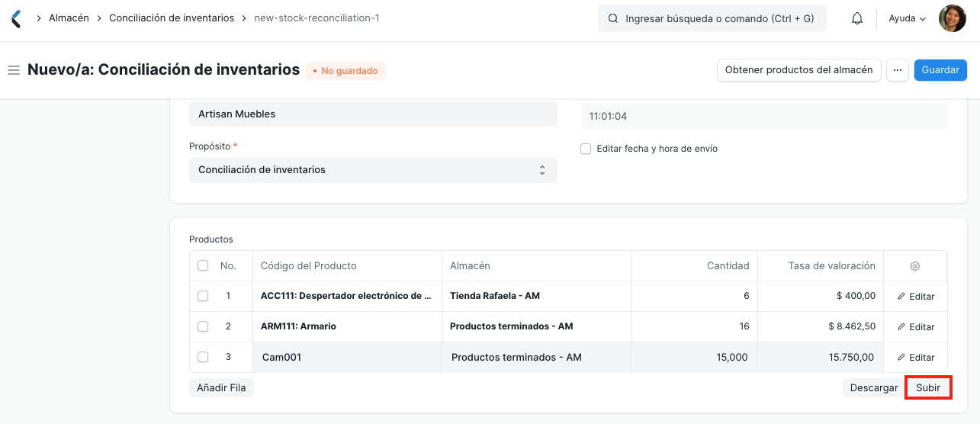Click quantity 16 in row 2
Image resolution: width=980 pixels, height=424 pixels.
[694, 326]
